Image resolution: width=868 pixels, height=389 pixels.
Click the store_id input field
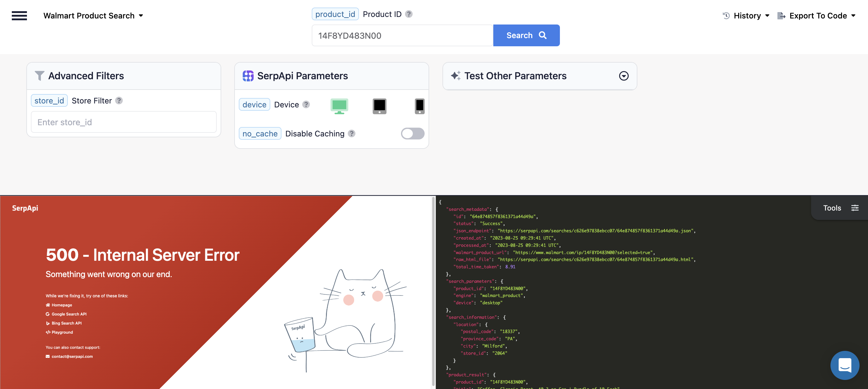tap(123, 122)
